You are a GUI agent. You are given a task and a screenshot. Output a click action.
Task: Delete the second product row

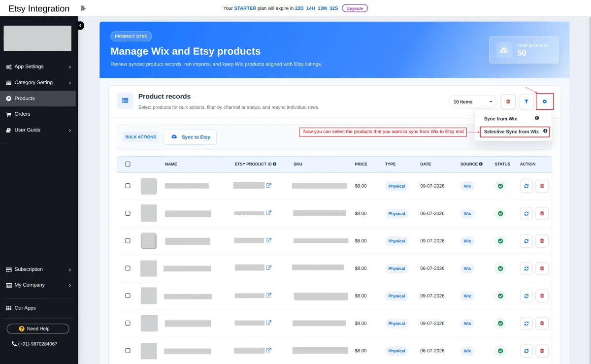[x=542, y=214]
